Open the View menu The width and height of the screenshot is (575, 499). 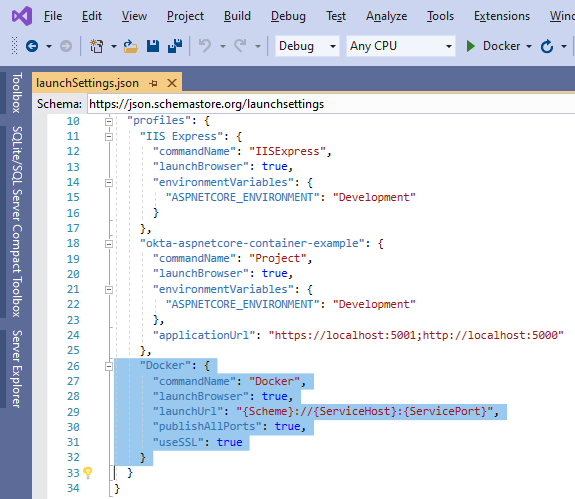click(x=134, y=16)
